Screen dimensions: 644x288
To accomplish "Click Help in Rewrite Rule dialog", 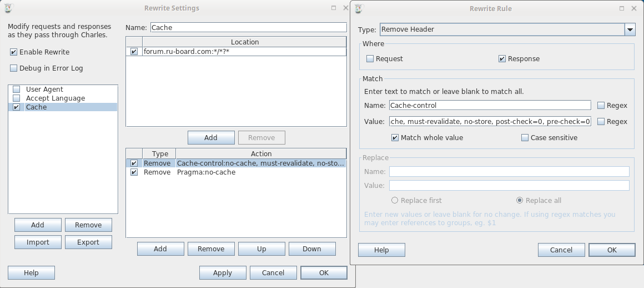I will (381, 250).
